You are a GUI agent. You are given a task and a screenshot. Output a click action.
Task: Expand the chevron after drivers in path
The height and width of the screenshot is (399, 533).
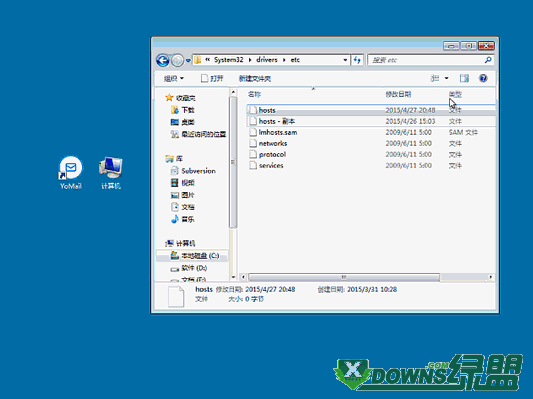click(x=284, y=60)
